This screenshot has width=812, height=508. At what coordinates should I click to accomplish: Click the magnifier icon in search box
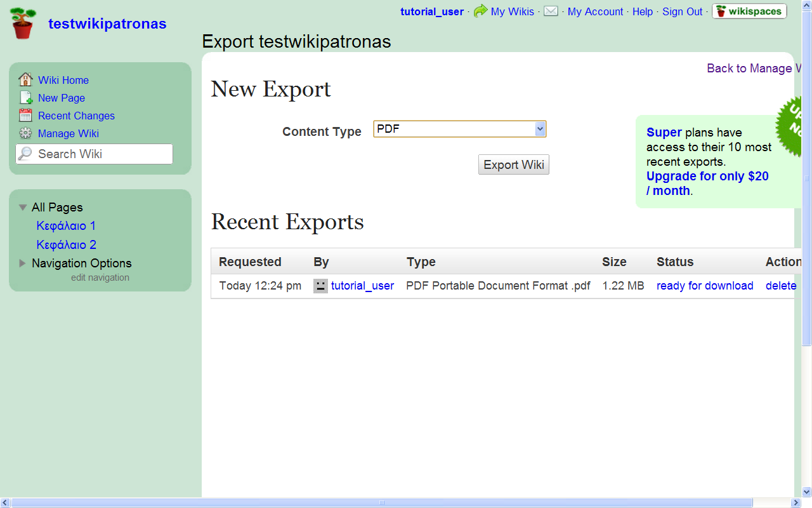25,154
